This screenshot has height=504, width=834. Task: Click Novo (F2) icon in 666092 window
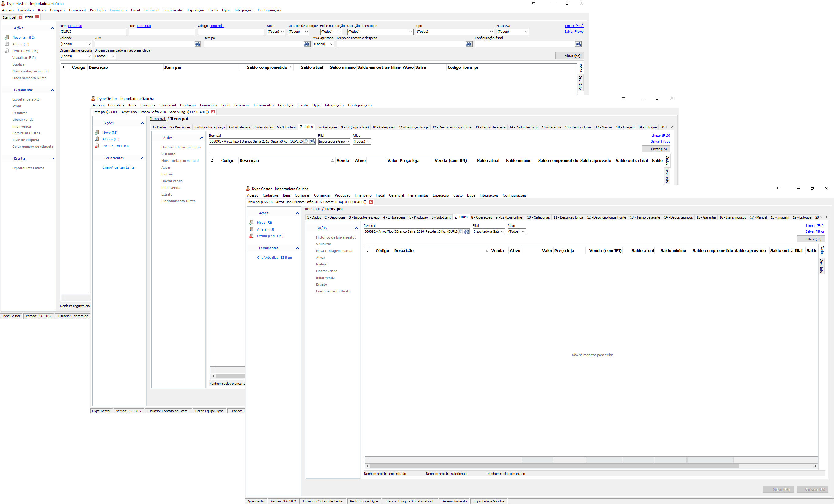point(252,223)
